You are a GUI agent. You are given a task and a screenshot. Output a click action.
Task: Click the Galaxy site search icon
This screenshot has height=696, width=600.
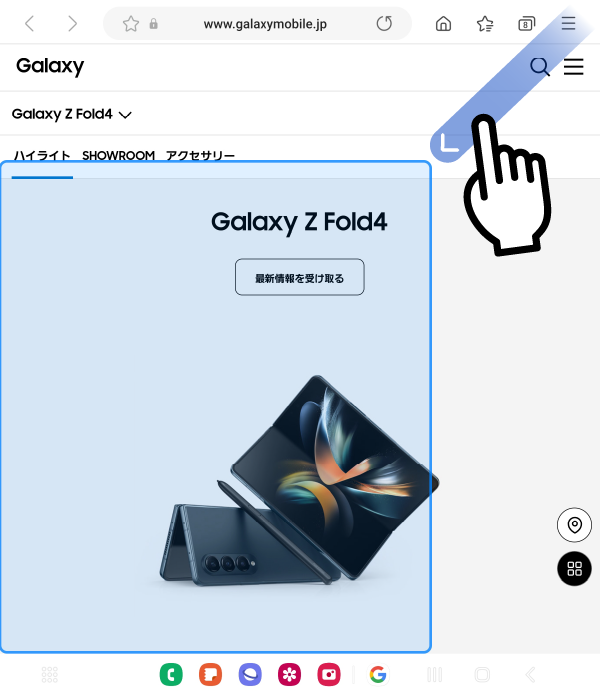[540, 67]
